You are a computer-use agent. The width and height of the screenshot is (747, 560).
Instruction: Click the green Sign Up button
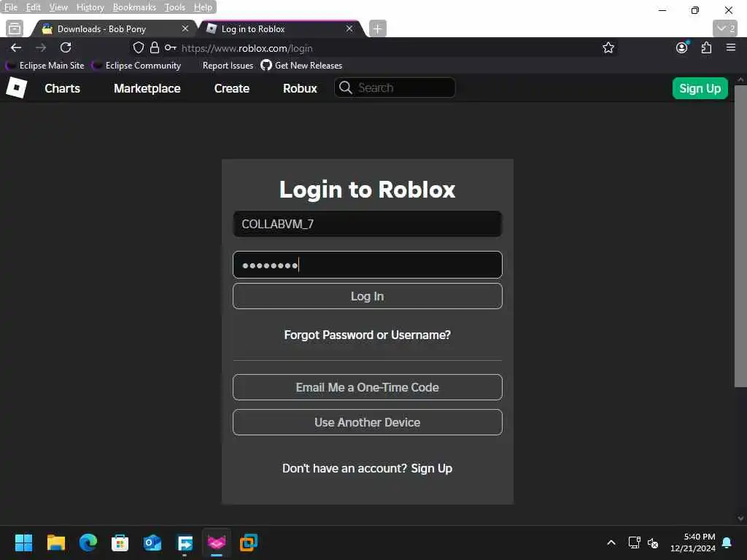click(x=700, y=88)
